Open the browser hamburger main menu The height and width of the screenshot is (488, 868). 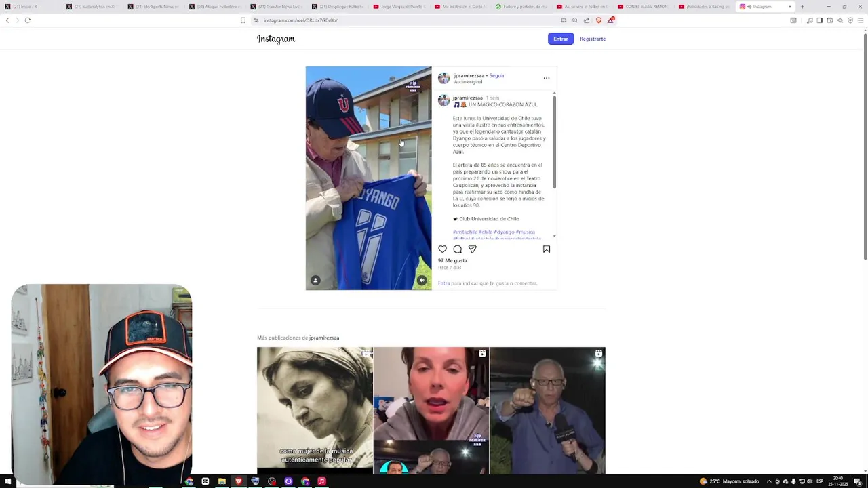tap(861, 20)
